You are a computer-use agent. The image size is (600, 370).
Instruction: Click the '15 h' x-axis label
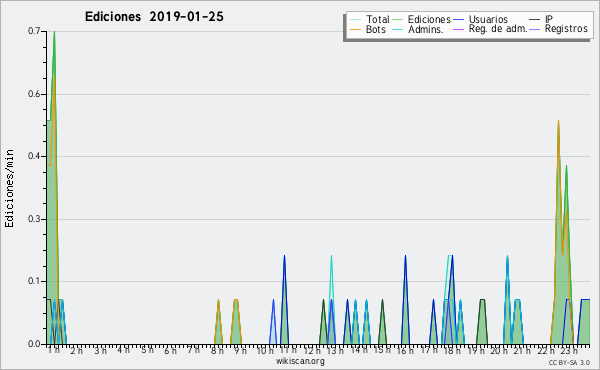pos(382,350)
